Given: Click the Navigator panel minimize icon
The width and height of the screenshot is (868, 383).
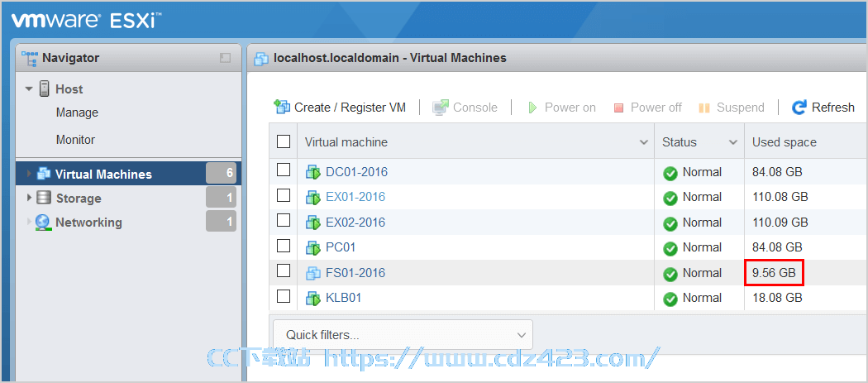Looking at the screenshot, I should (225, 58).
